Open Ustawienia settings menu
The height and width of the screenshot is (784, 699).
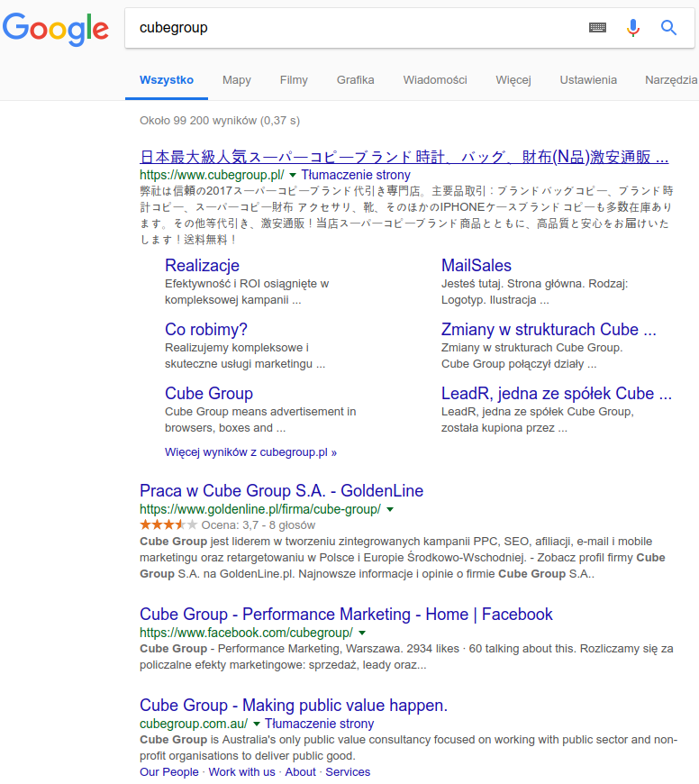pos(588,80)
